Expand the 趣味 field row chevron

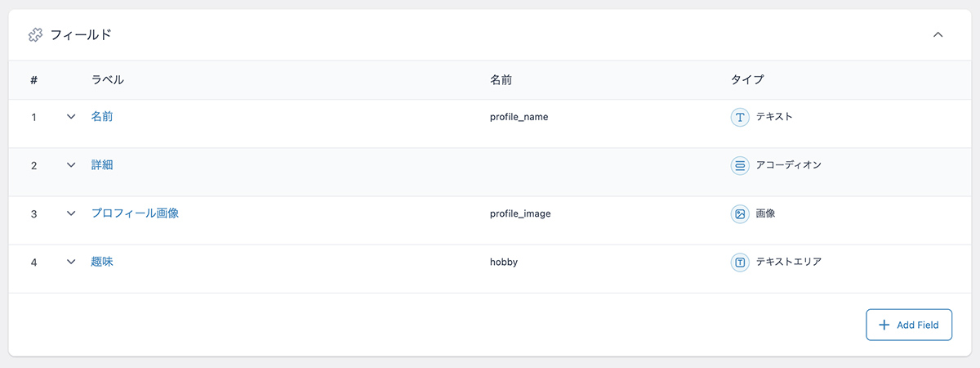[71, 262]
